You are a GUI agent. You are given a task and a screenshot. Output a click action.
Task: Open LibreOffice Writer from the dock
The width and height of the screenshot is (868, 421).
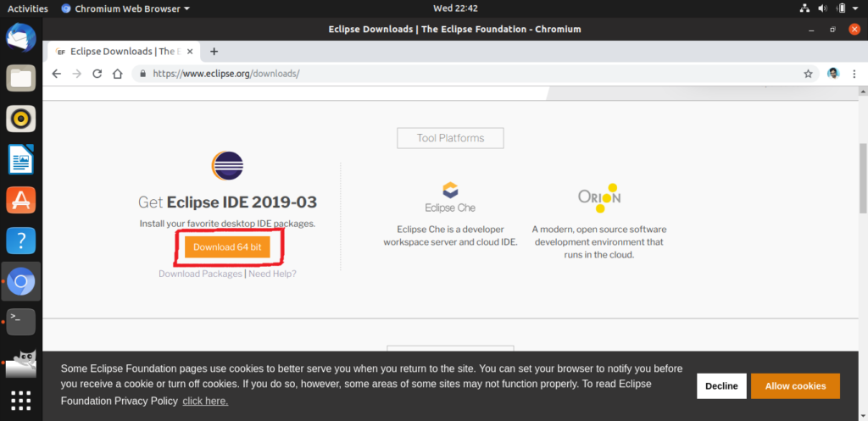point(21,159)
